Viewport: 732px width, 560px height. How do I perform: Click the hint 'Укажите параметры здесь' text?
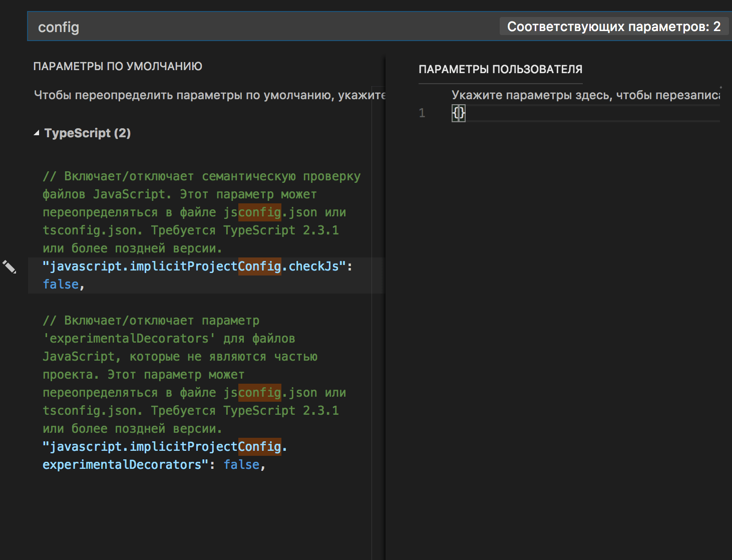point(586,95)
